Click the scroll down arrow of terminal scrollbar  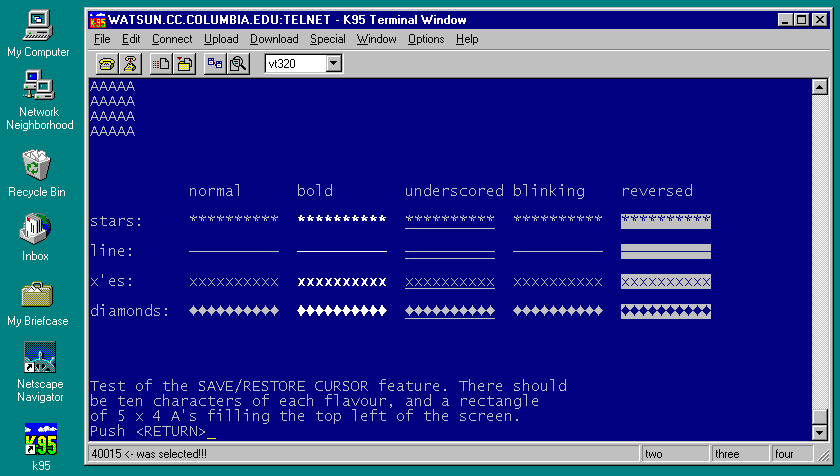point(820,433)
